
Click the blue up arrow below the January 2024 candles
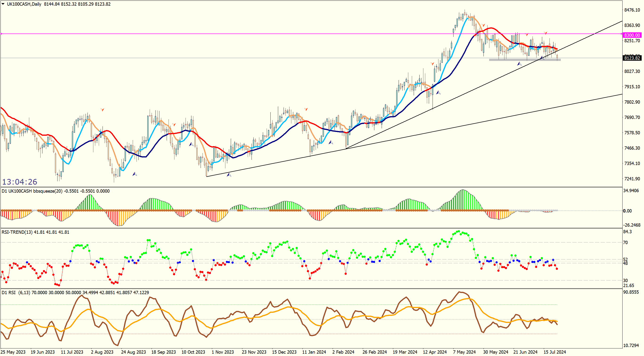330,142
